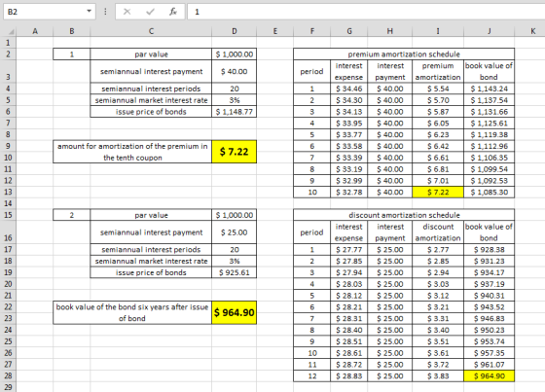Click the 'amount for amortization of the premium' label
545x392 pixels.
tap(132, 152)
